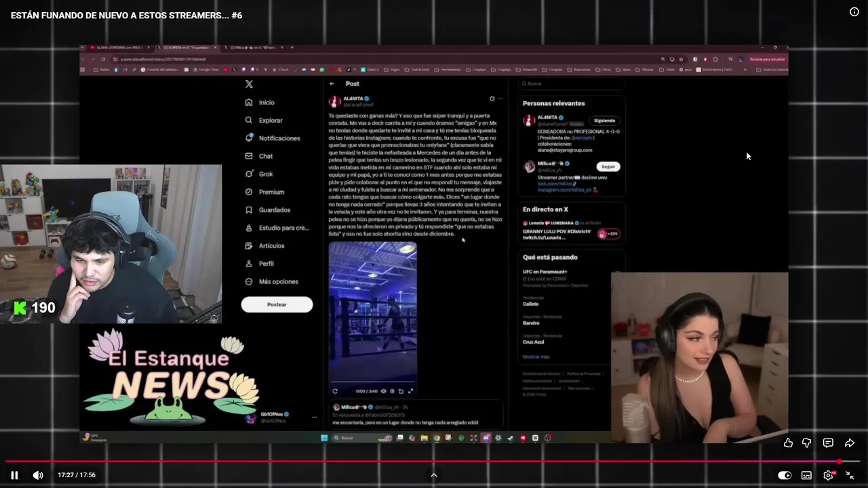Pause the YouTube video
Image resolution: width=868 pixels, height=488 pixels.
[x=14, y=475]
